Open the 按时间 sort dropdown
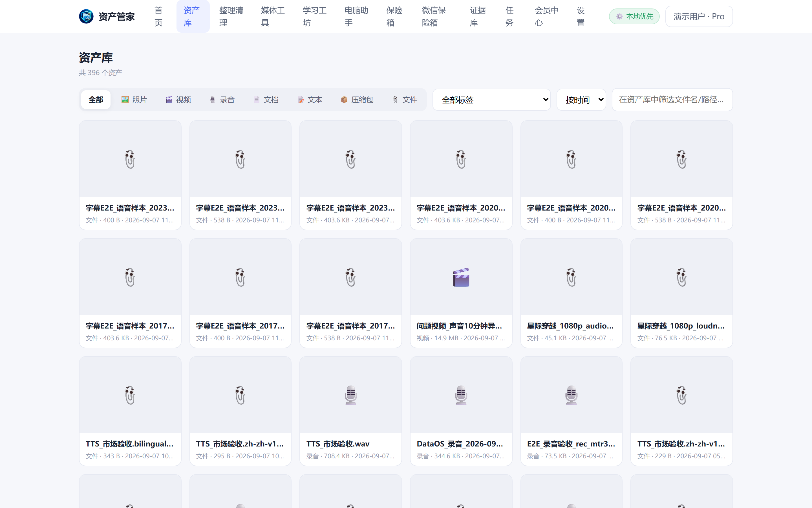Image resolution: width=812 pixels, height=508 pixels. click(581, 100)
